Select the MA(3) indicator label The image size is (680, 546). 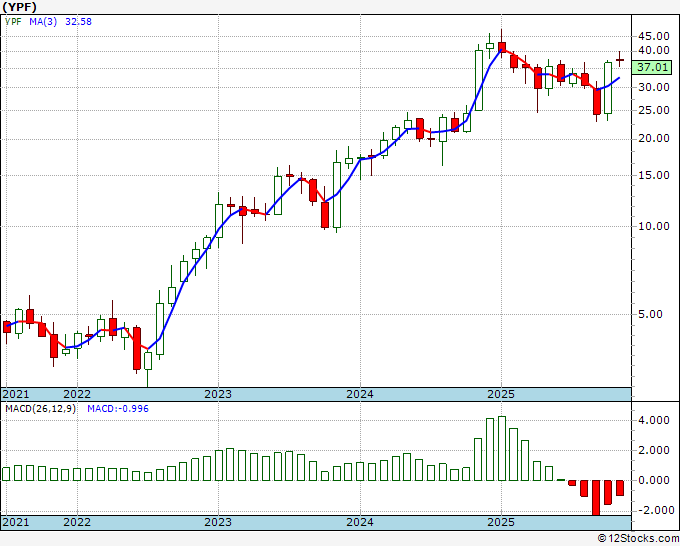tap(43, 21)
